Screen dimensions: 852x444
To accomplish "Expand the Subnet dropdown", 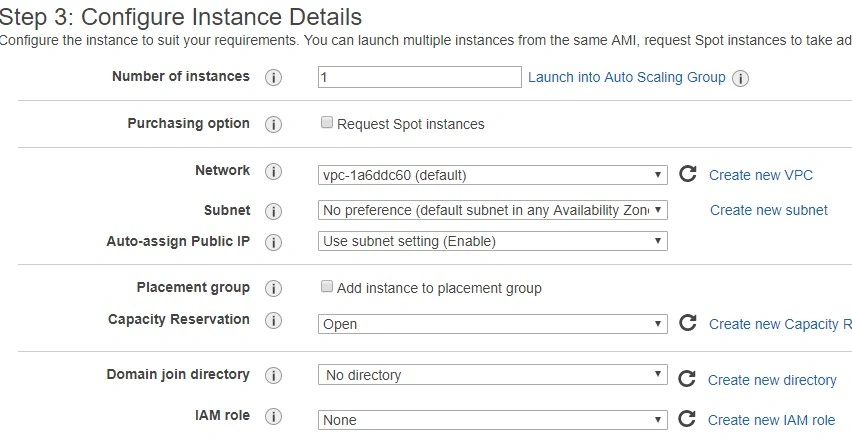I will click(x=492, y=210).
